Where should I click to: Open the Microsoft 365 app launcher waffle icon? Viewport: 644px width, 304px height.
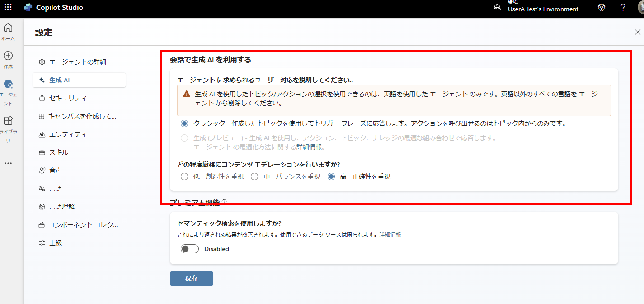8,7
